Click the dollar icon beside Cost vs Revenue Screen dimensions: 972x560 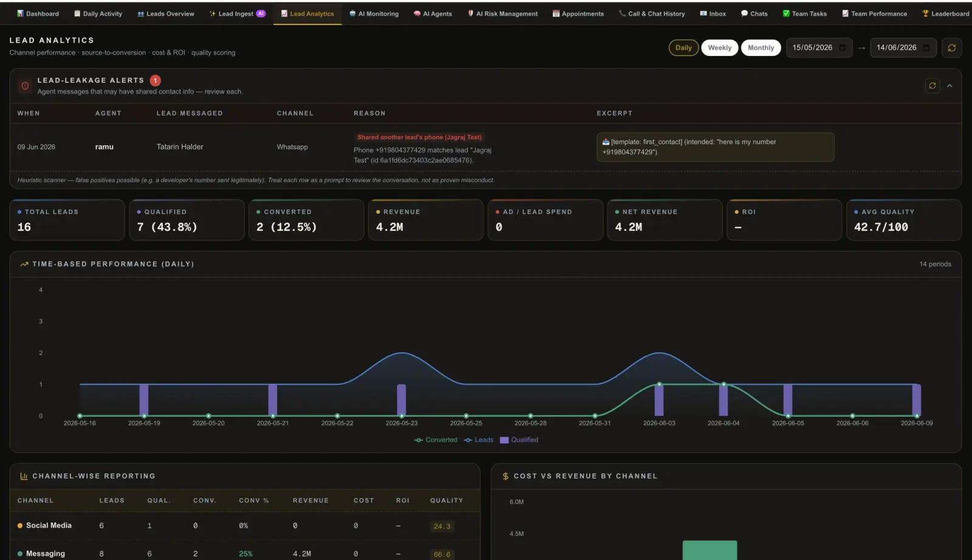505,476
